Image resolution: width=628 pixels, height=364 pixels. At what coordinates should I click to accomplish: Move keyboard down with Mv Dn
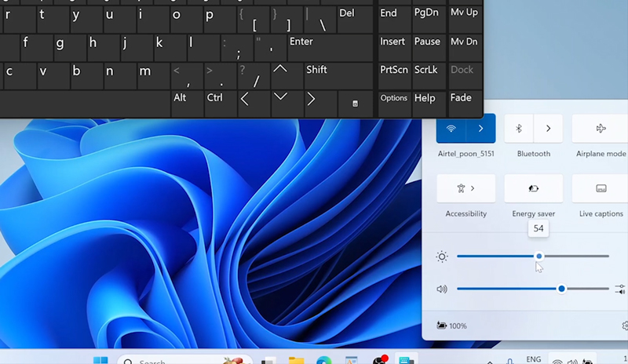pyautogui.click(x=466, y=48)
